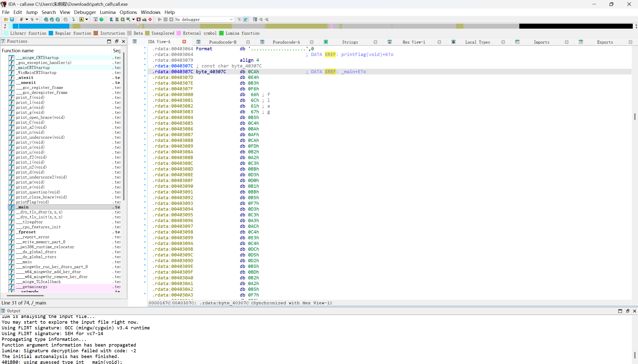638x364 pixels.
Task: Select printFlag(void) in the Functions list
Action: click(x=32, y=202)
